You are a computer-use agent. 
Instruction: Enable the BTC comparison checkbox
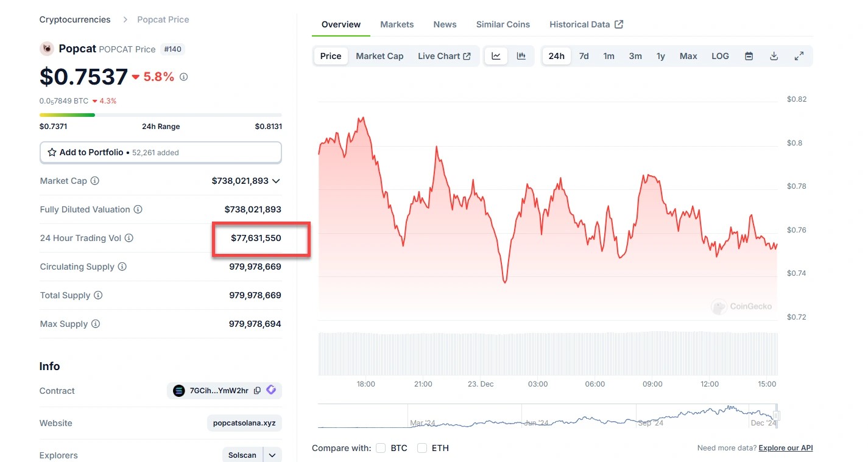(381, 448)
